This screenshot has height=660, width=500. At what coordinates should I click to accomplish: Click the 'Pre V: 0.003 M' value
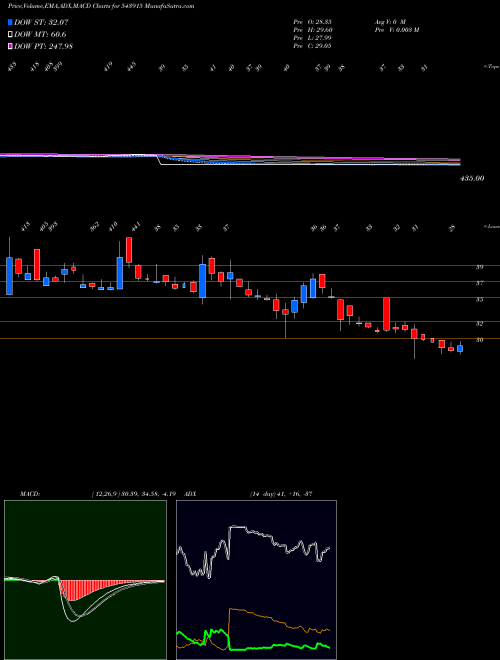point(396,29)
